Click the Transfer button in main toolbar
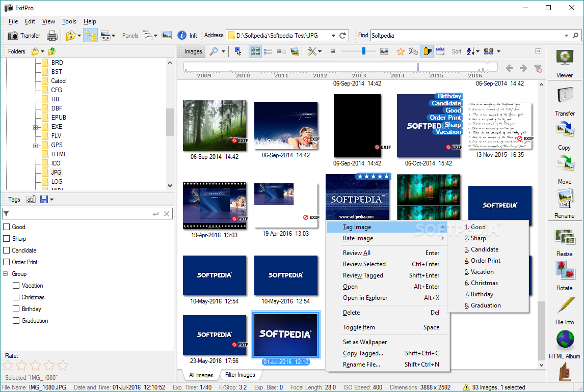 24,36
